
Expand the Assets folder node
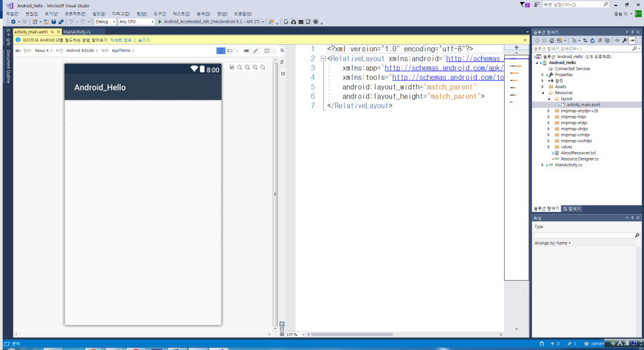click(543, 87)
